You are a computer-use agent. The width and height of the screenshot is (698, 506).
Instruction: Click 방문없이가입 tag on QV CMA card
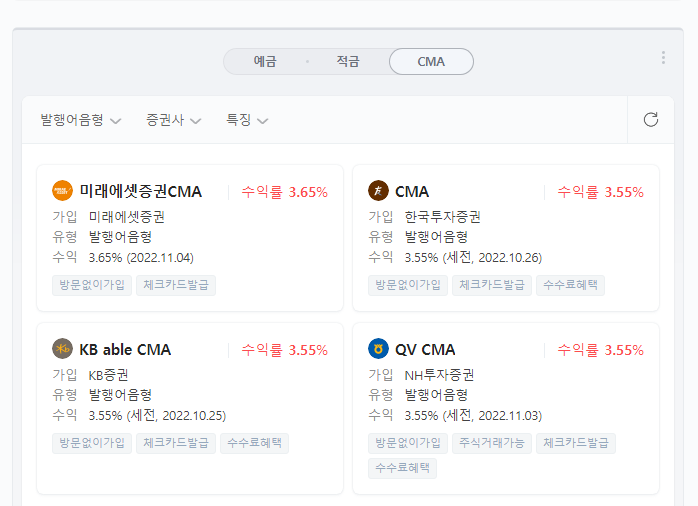click(x=408, y=443)
